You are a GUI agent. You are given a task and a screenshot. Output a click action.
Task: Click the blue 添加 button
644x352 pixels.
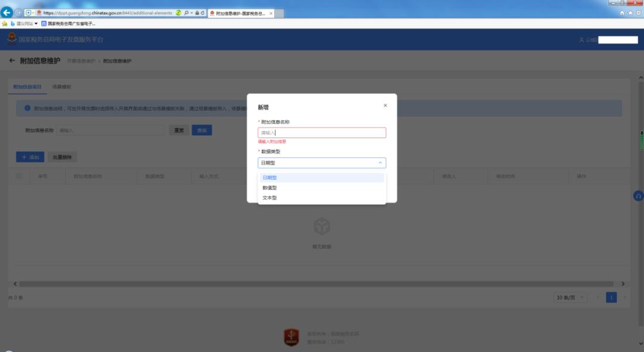30,157
